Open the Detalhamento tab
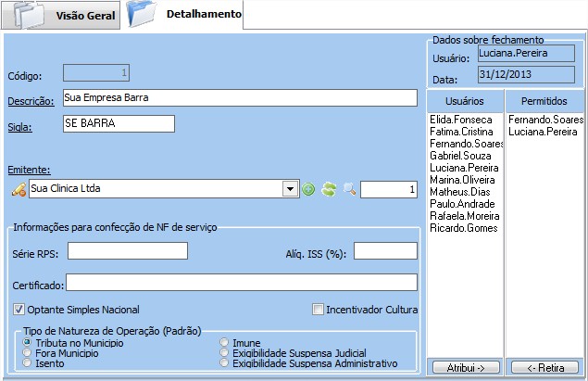Screen dimensions: 588x381 203,15
